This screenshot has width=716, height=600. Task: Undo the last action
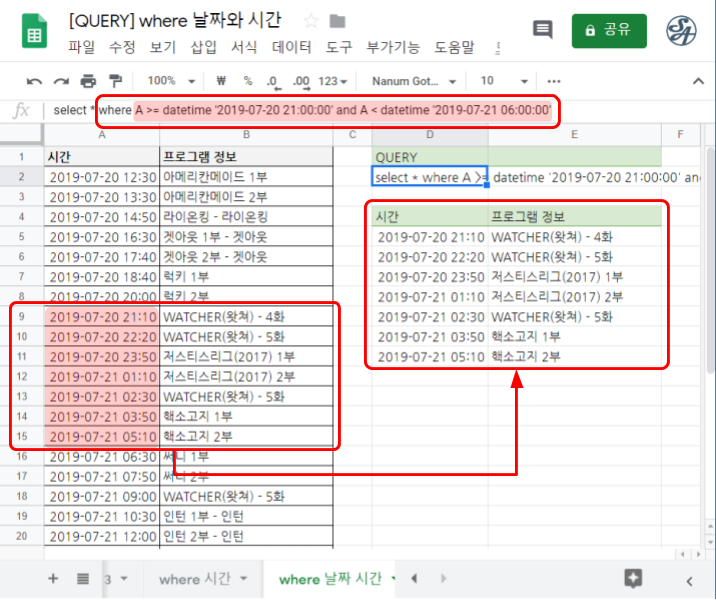coord(34,82)
